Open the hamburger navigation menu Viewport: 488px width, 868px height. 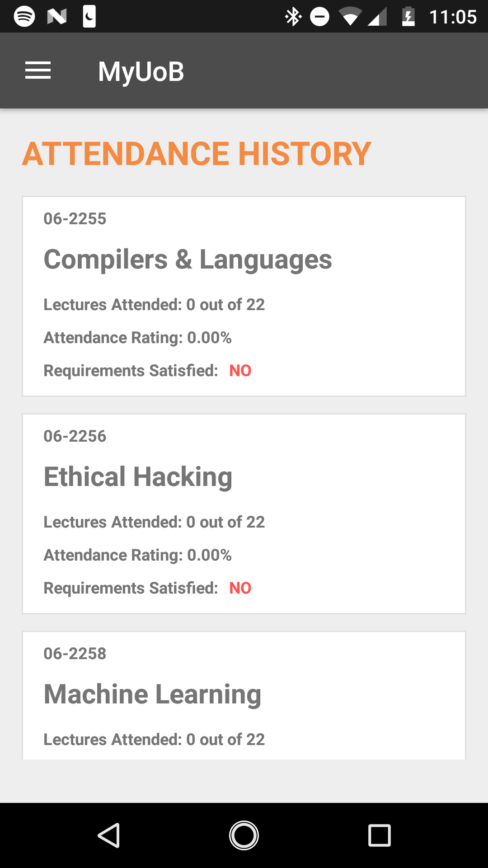tap(38, 71)
